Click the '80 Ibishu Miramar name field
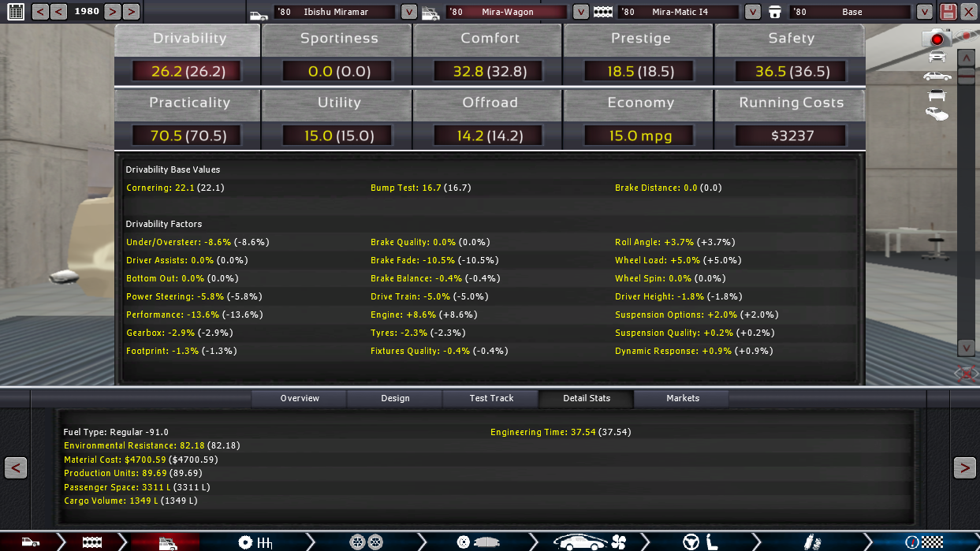 [x=333, y=12]
